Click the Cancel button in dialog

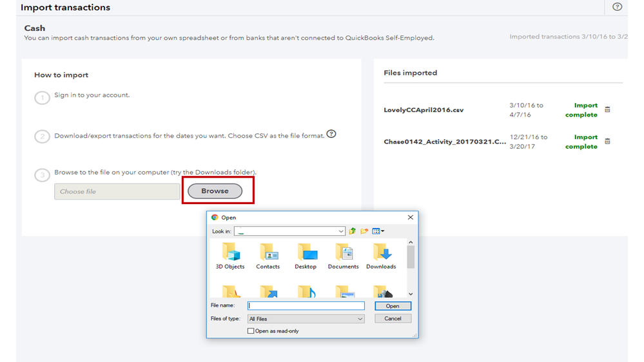pyautogui.click(x=393, y=318)
